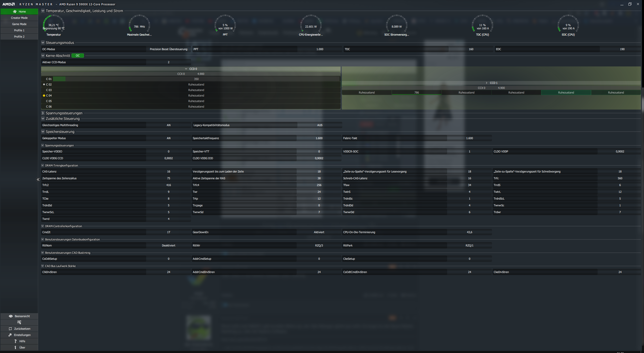Select the Game Mode tab
The width and height of the screenshot is (644, 353).
pos(19,24)
